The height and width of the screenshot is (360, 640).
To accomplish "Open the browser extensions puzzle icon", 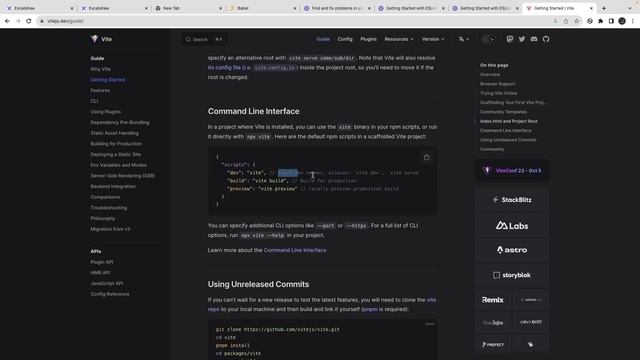I will point(600,21).
